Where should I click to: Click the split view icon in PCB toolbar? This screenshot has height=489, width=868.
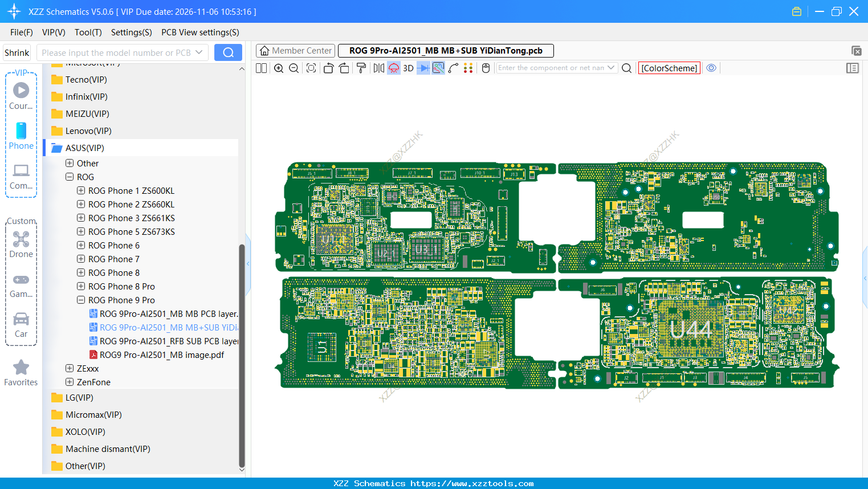point(261,68)
